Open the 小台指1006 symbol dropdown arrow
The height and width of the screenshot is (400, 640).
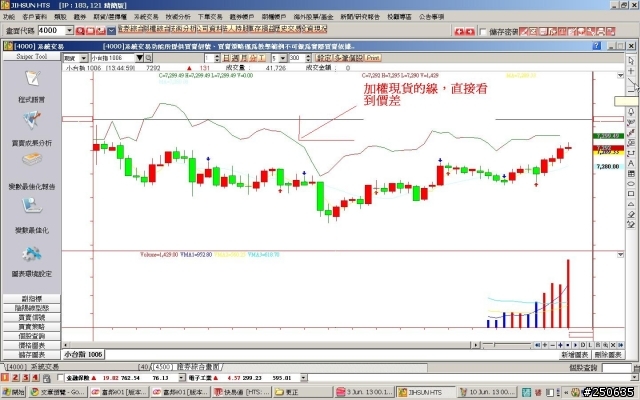click(139, 58)
